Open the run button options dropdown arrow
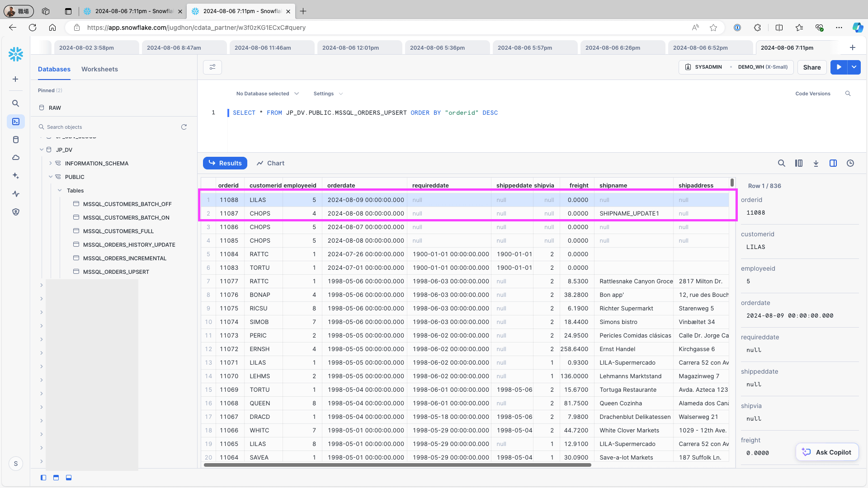 (854, 67)
